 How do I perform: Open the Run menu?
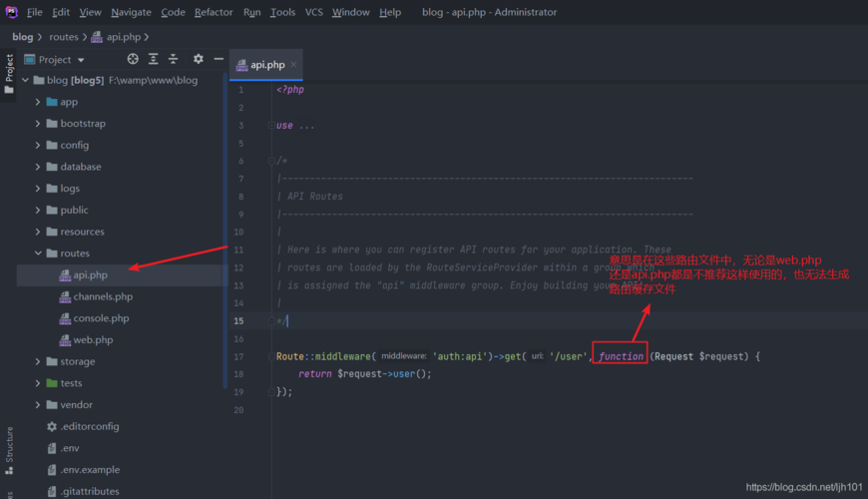pos(251,12)
